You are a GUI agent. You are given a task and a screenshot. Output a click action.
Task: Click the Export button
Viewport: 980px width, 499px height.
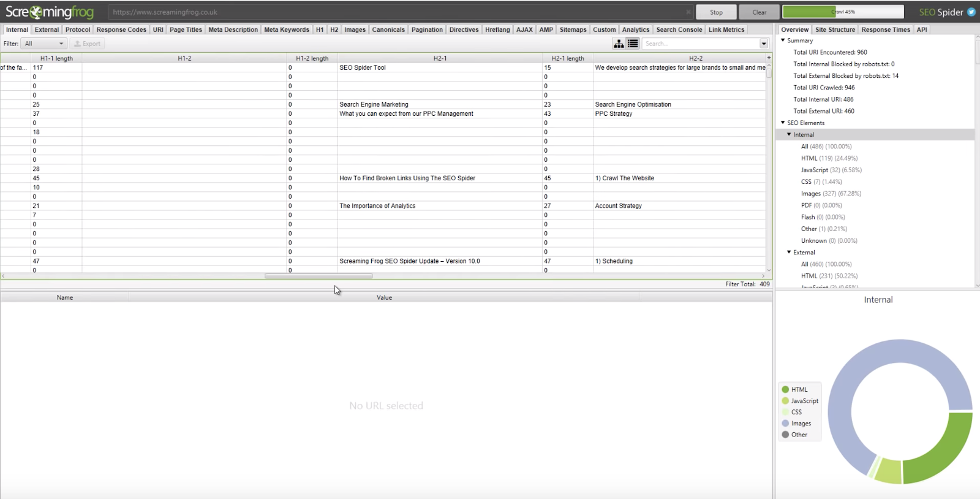point(88,44)
